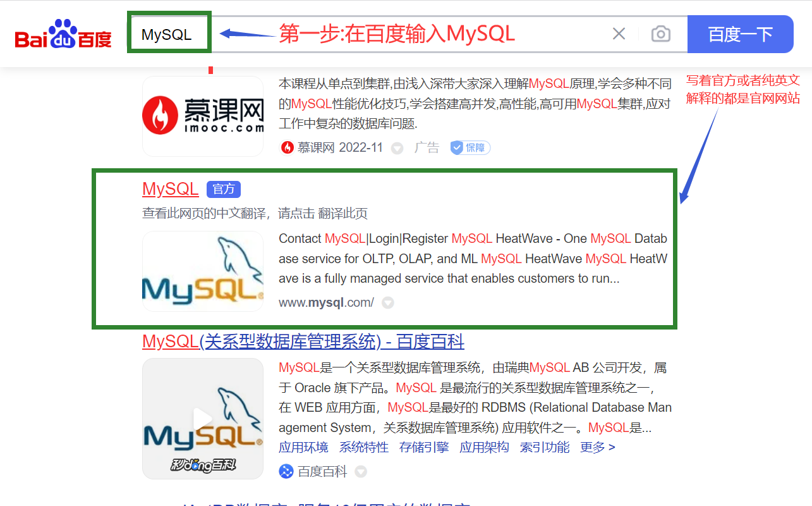Open the 应用架构 sub-link
This screenshot has width=812, height=506.
(x=484, y=448)
